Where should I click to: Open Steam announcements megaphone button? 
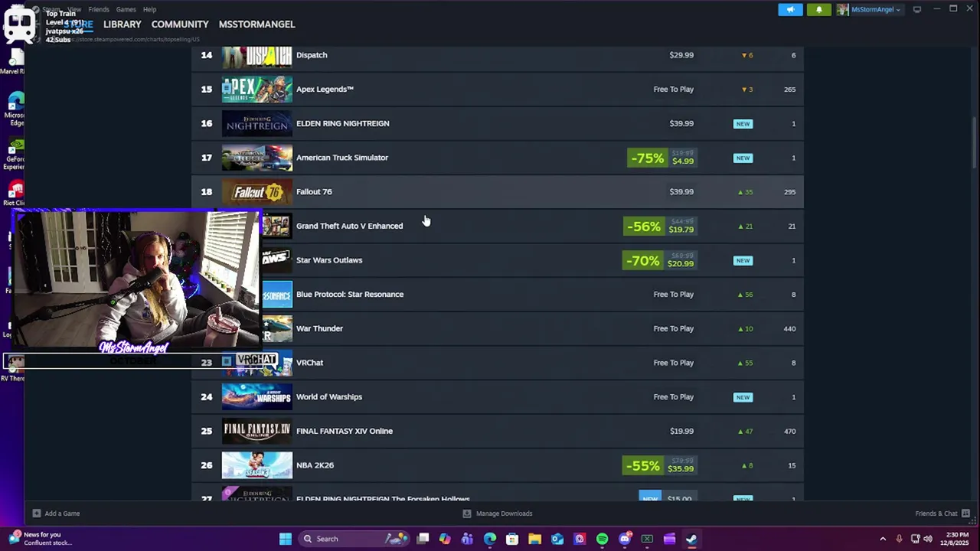(790, 9)
